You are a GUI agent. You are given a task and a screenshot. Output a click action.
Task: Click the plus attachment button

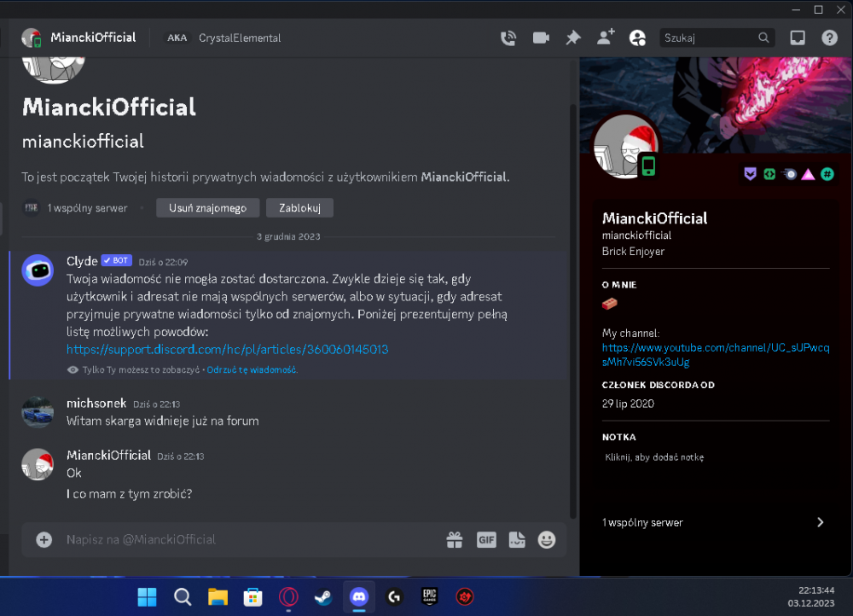pos(44,540)
